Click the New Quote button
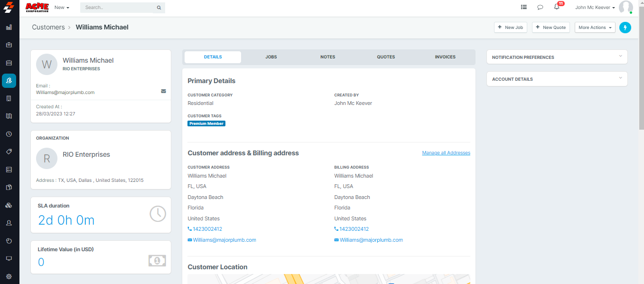Viewport: 644px width, 284px height. [551, 28]
